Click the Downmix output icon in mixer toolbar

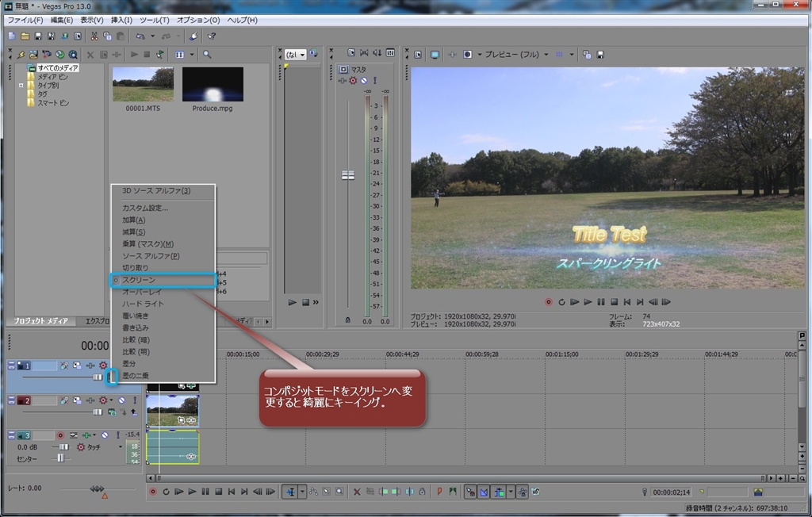pyautogui.click(x=364, y=53)
